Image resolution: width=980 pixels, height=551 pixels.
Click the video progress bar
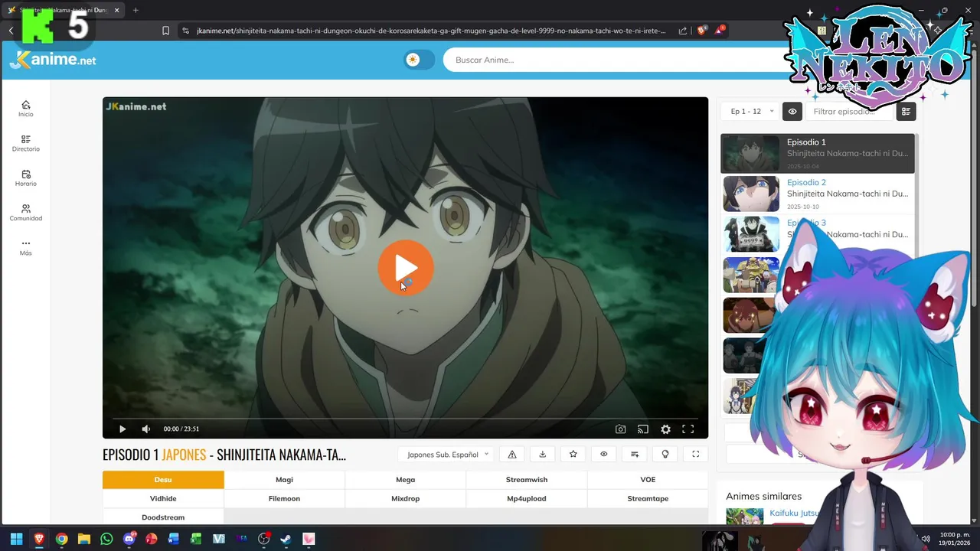[405, 418]
